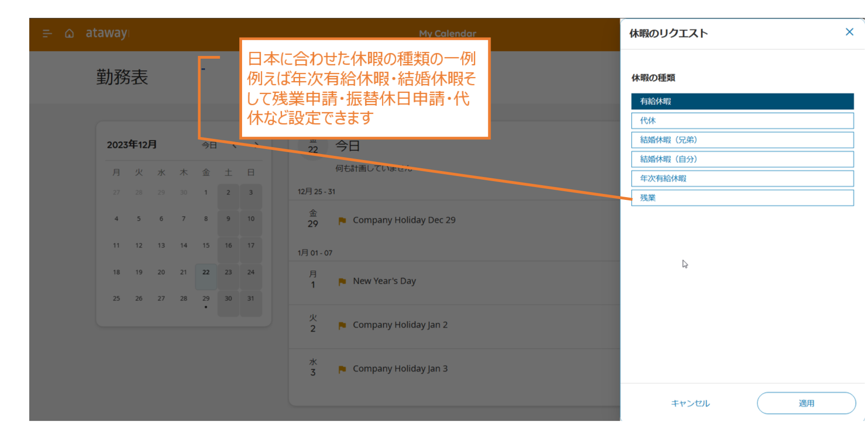This screenshot has height=447, width=868.
Task: Select 代休 leave type
Action: pos(742,121)
